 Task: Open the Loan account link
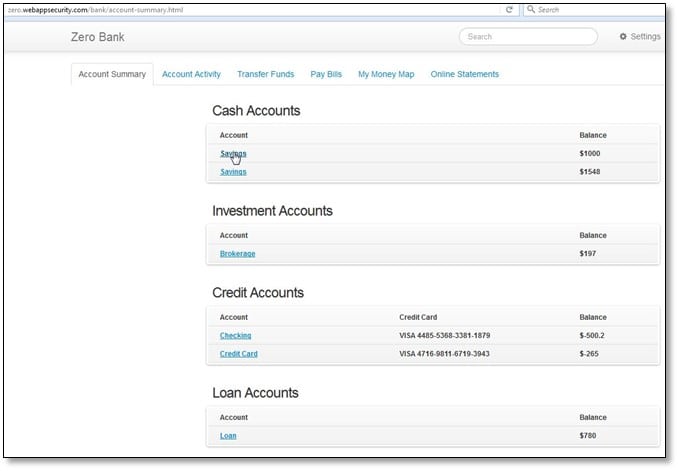228,436
